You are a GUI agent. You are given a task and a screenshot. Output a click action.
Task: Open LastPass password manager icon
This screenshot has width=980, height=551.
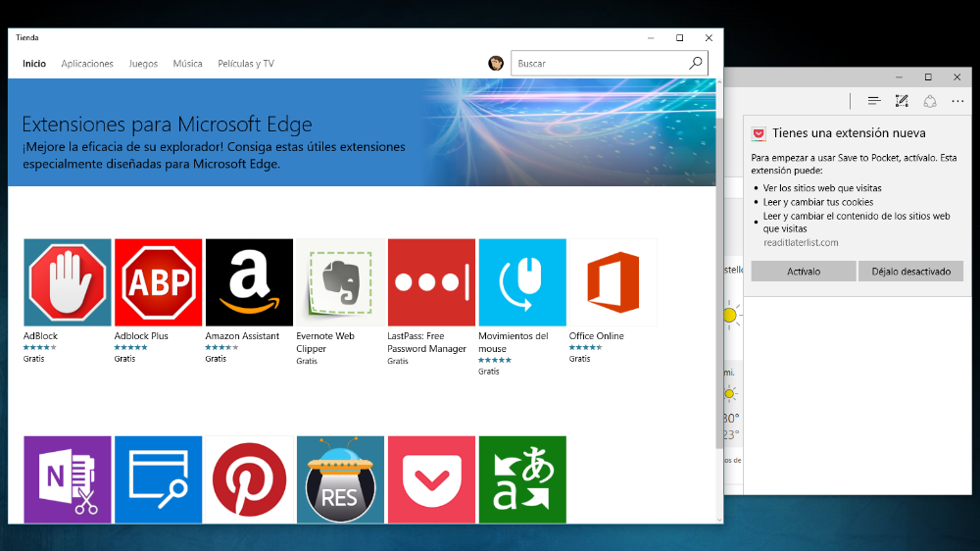click(431, 282)
